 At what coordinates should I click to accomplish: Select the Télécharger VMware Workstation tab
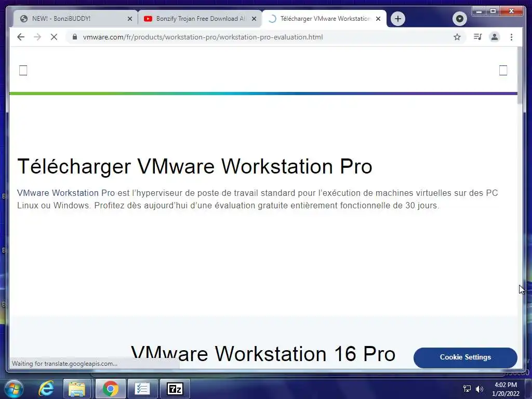324,19
